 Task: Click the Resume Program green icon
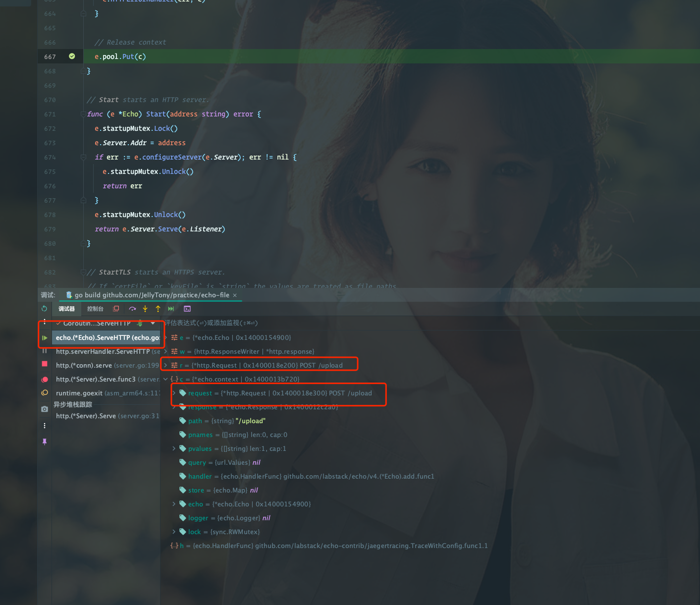(45, 338)
